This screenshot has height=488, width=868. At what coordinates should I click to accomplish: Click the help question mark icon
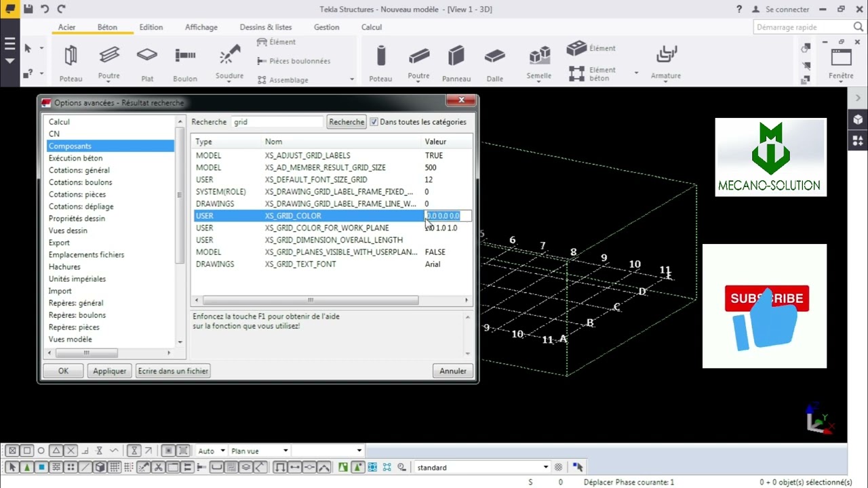tap(739, 9)
